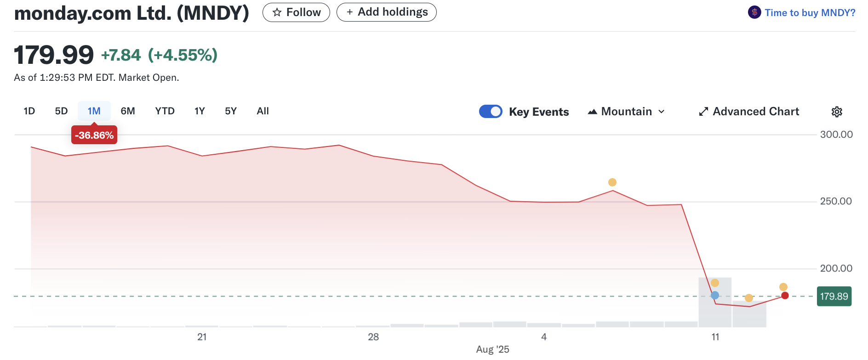Select the 5D range tab
This screenshot has width=868, height=360.
click(x=61, y=111)
